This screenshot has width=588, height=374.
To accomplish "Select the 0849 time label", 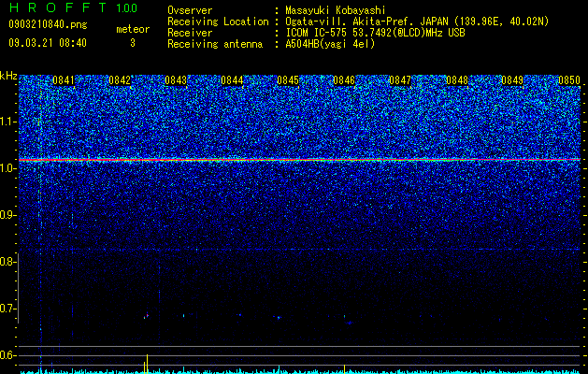I will click(512, 80).
